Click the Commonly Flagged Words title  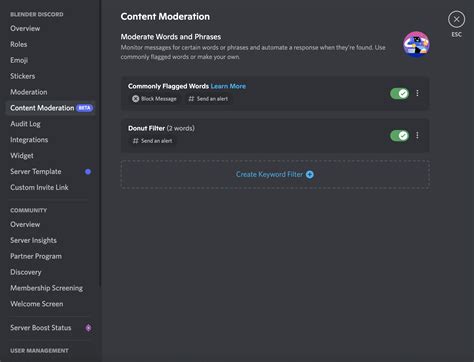click(168, 86)
